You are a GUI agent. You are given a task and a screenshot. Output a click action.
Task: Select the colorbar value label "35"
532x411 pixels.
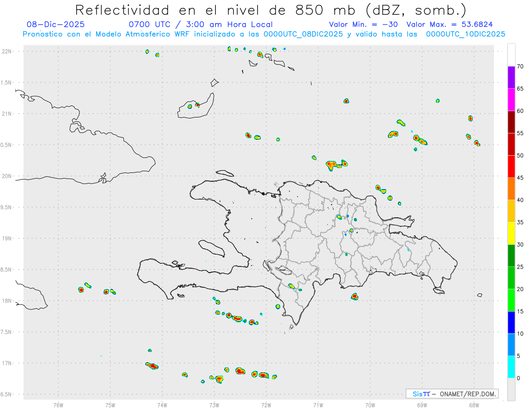[x=520, y=222]
